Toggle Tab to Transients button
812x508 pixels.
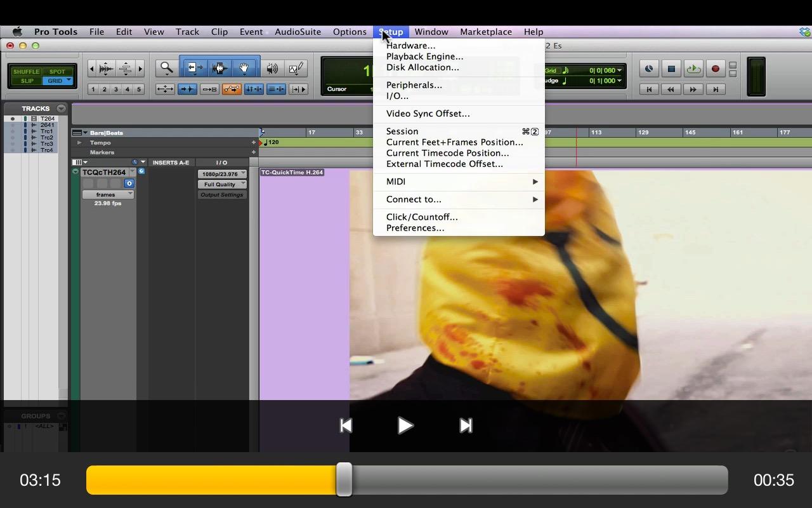[187, 90]
